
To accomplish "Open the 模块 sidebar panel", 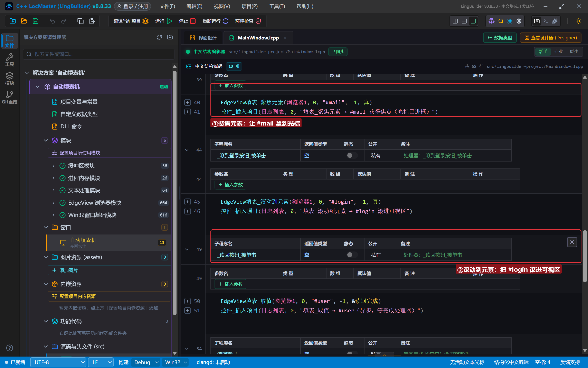I will tap(9, 79).
